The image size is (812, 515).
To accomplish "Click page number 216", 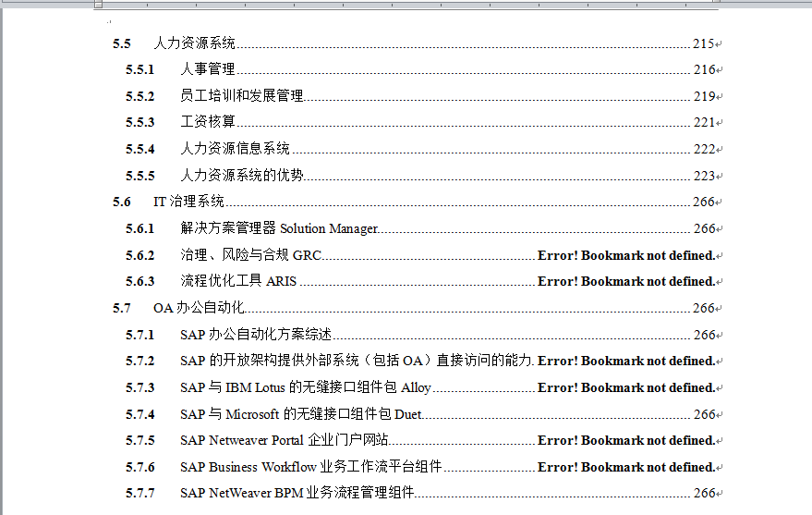I will click(704, 69).
